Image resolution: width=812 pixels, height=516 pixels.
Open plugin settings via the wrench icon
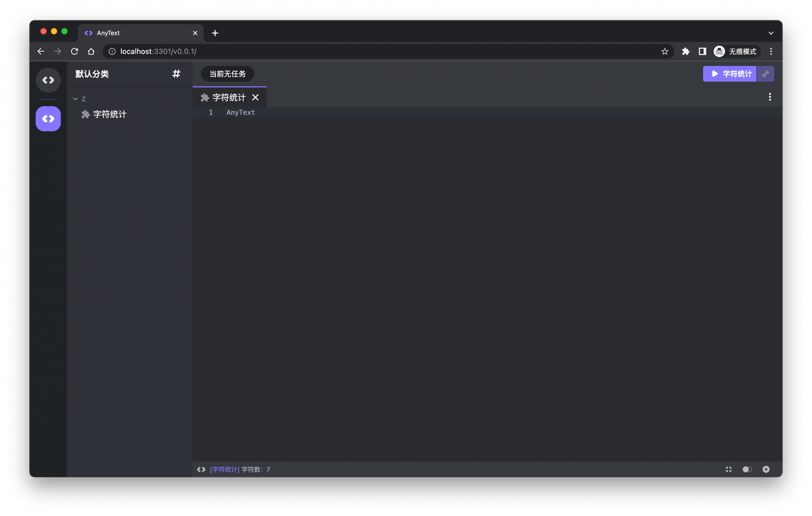tap(765, 74)
